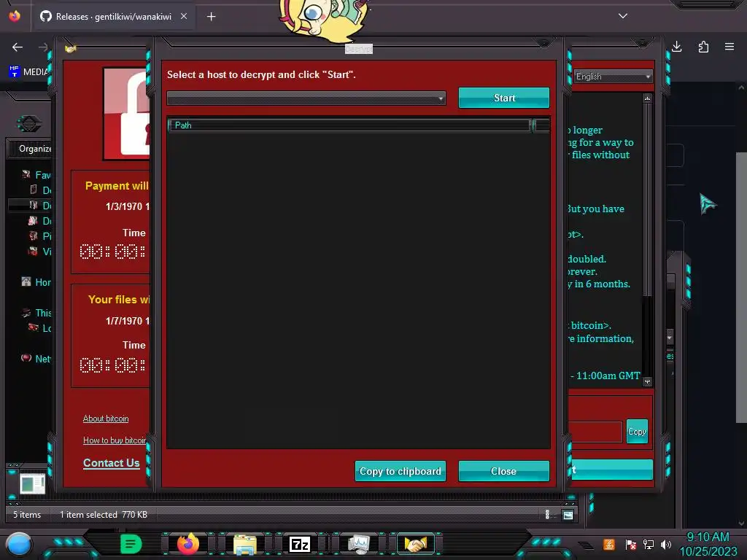
Task: Click the handshake icon in the ransomware title bar
Action: coord(71,49)
